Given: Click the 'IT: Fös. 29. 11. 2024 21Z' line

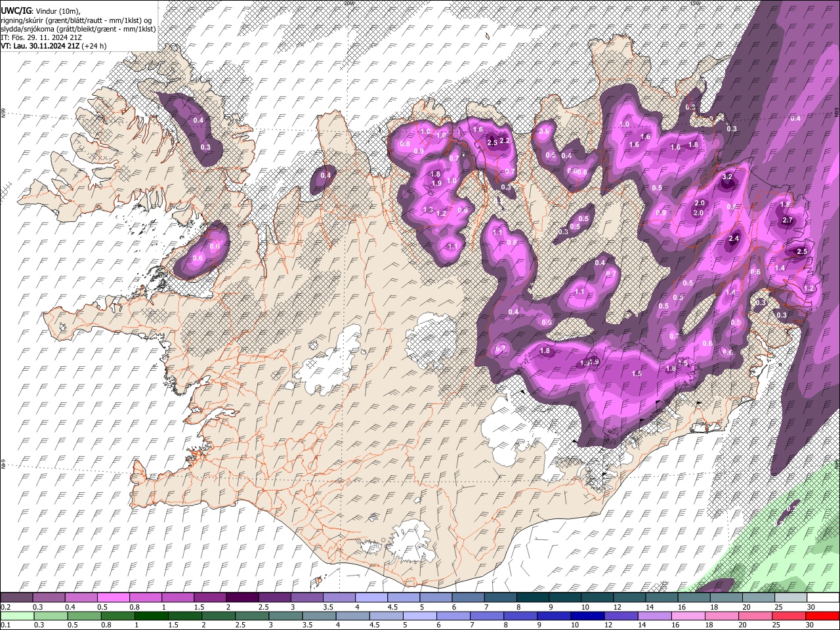Looking at the screenshot, I should point(41,37).
